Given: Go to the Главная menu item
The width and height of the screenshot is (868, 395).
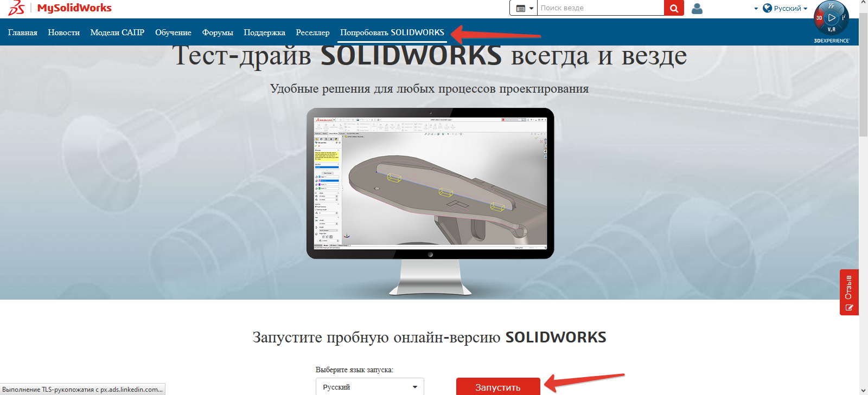Looking at the screenshot, I should [x=23, y=33].
